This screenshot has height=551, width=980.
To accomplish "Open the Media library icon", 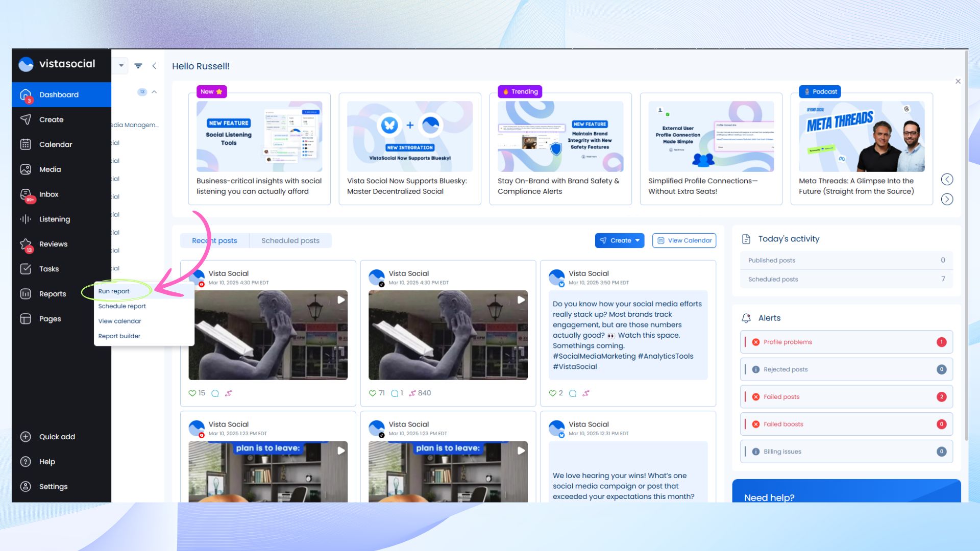I will [26, 169].
